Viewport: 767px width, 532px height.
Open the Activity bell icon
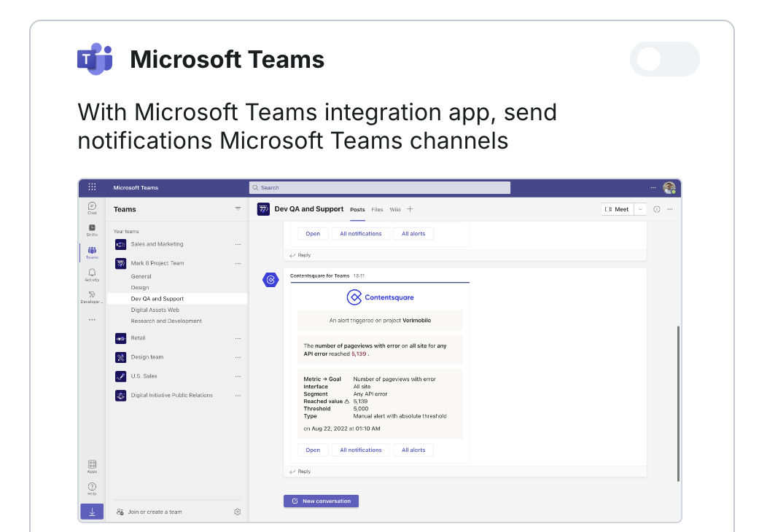92,274
